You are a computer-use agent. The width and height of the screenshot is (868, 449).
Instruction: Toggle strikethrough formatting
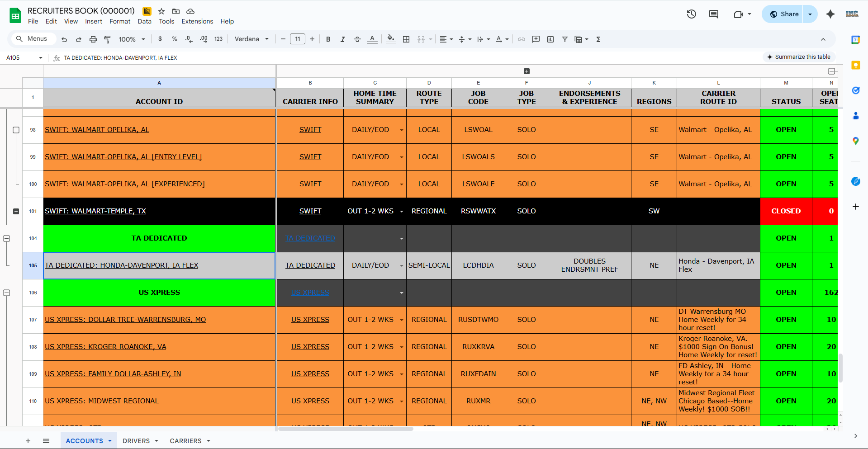point(357,39)
